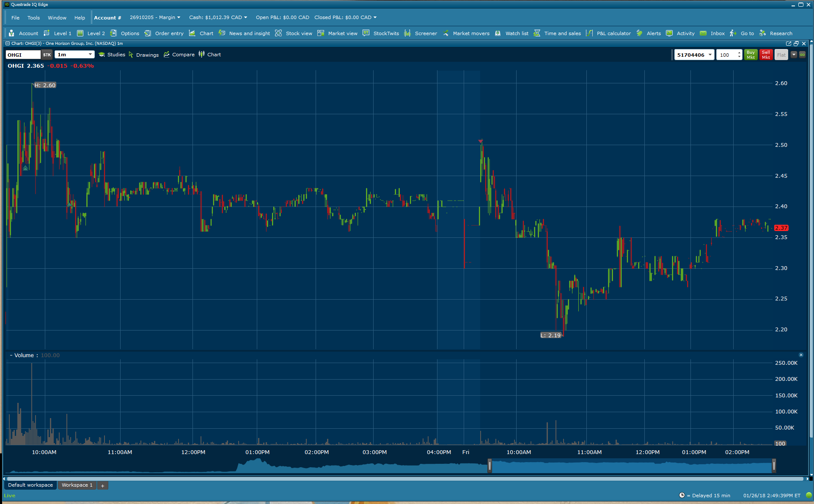The width and height of the screenshot is (814, 504).
Task: Toggle the chart symbol link icon
Action: tap(802, 55)
